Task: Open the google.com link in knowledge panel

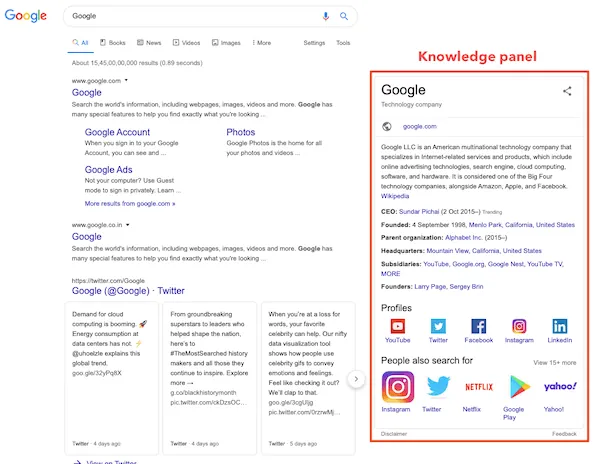Action: pyautogui.click(x=420, y=127)
